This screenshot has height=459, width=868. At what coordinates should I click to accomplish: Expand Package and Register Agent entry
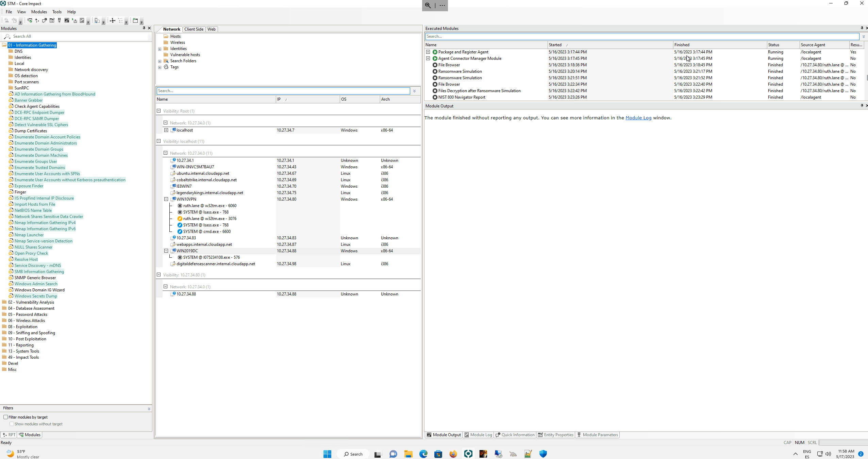pyautogui.click(x=428, y=52)
